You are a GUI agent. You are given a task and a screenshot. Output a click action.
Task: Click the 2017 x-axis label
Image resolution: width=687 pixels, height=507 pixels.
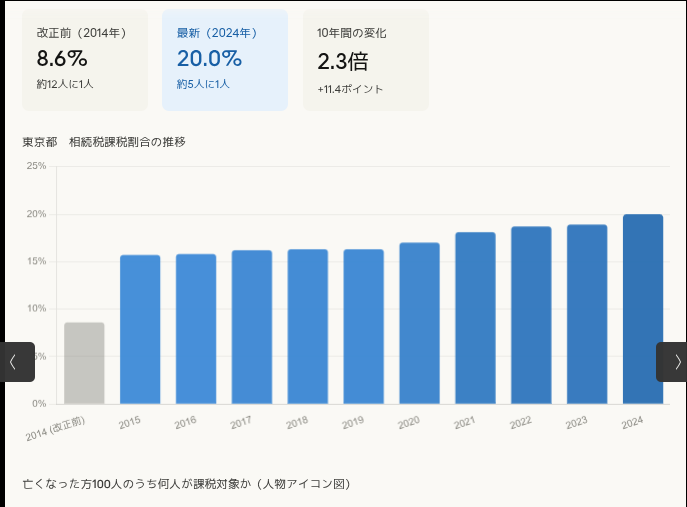coord(241,423)
